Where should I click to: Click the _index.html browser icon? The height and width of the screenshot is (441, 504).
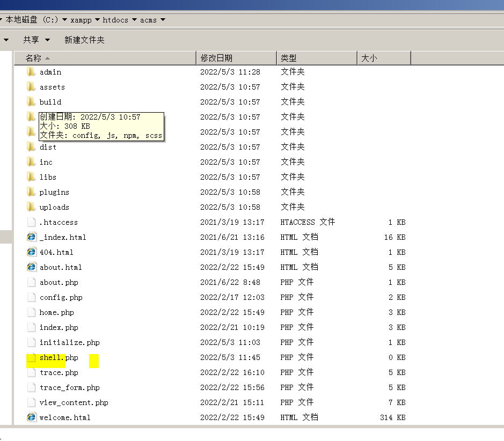(32, 237)
